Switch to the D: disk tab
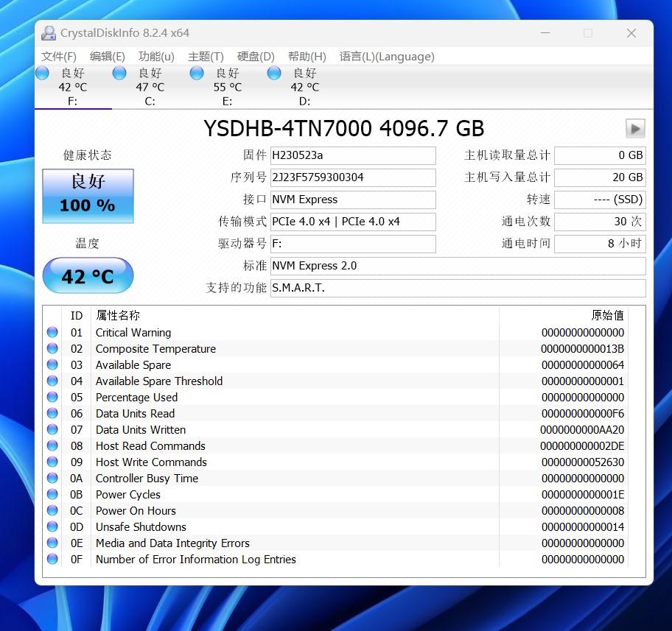This screenshot has width=672, height=631. click(305, 87)
